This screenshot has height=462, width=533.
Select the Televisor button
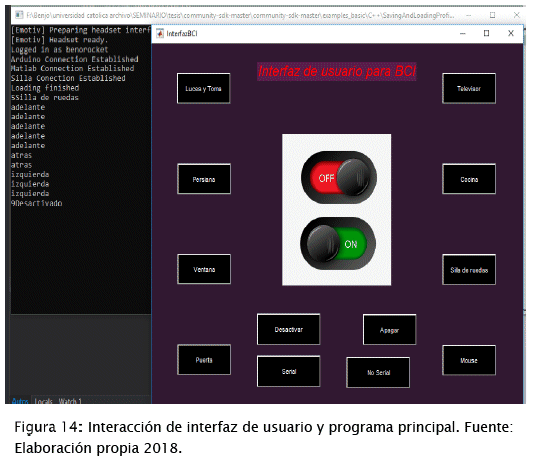[469, 88]
